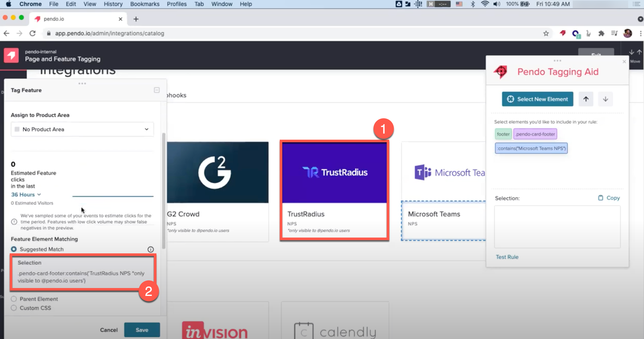Open the History menu
The height and width of the screenshot is (339, 644).
click(113, 4)
